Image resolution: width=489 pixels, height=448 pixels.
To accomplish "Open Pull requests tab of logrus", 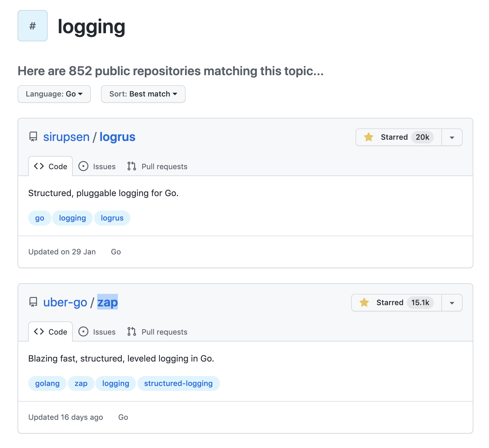I will point(157,166).
